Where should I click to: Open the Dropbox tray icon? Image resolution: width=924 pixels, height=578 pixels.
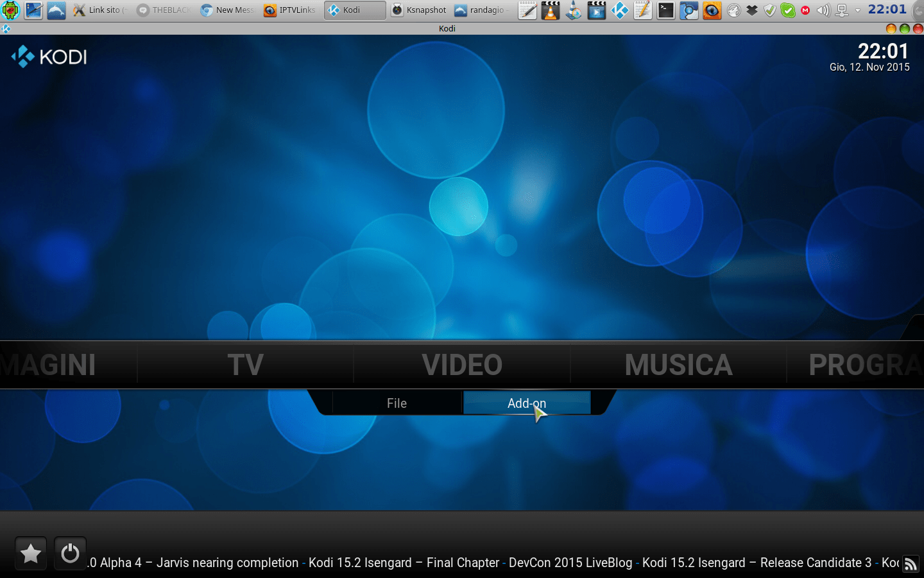[752, 10]
